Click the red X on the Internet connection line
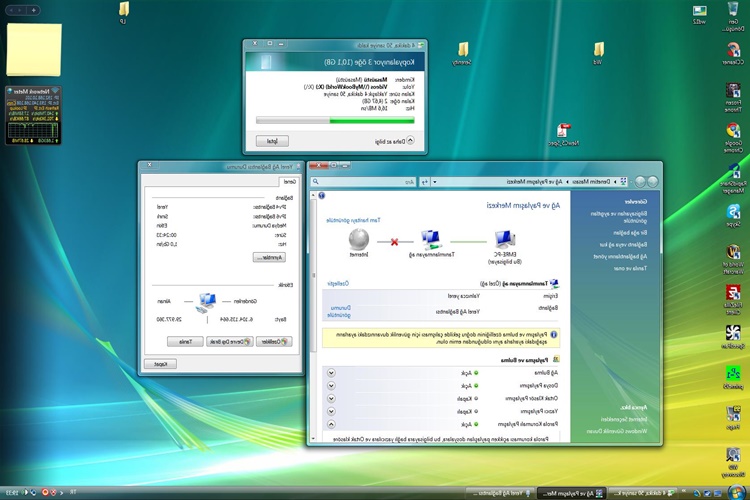Screen dimensions: 750x500 394,242
